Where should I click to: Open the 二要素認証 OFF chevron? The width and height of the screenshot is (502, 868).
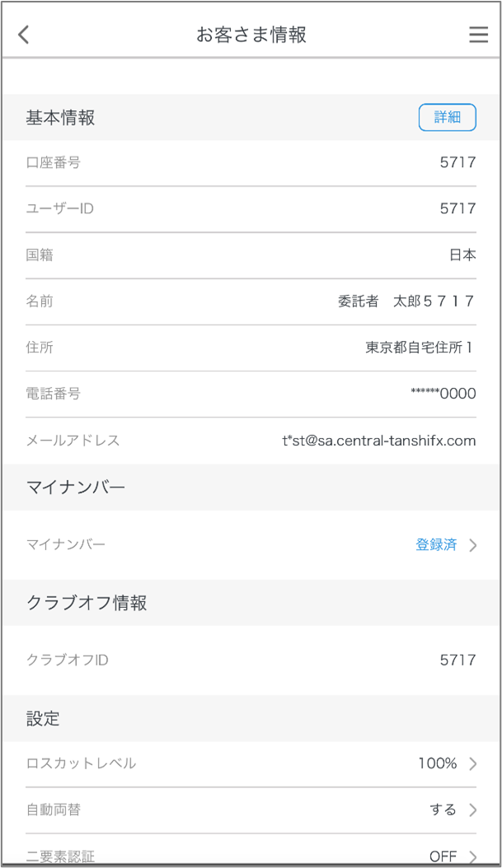473,856
